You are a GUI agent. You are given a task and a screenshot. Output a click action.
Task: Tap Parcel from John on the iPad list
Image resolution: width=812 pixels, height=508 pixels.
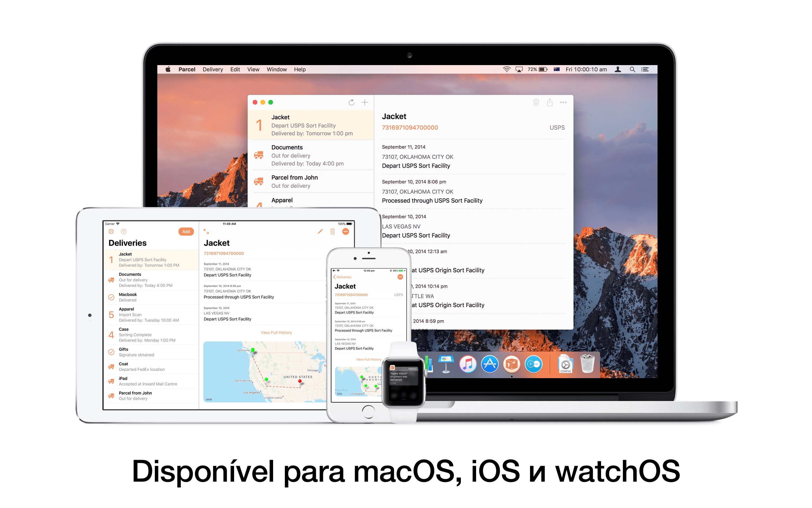pyautogui.click(x=151, y=396)
